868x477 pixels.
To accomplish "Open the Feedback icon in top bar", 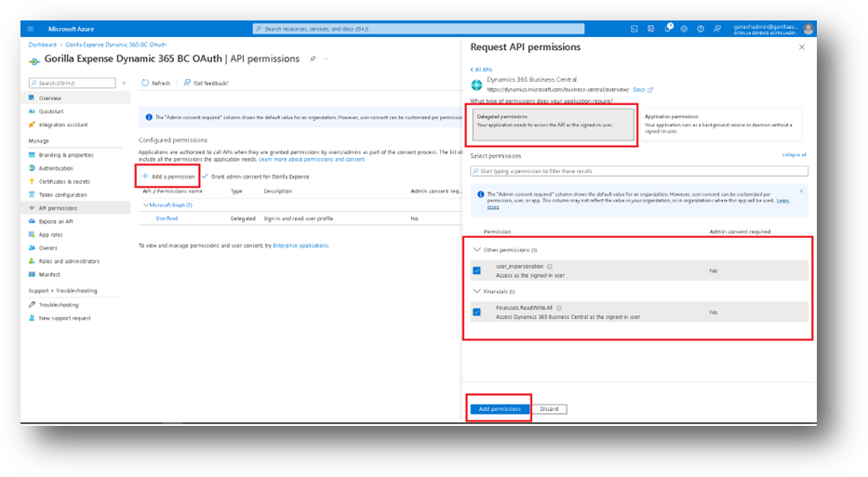I will pyautogui.click(x=717, y=29).
